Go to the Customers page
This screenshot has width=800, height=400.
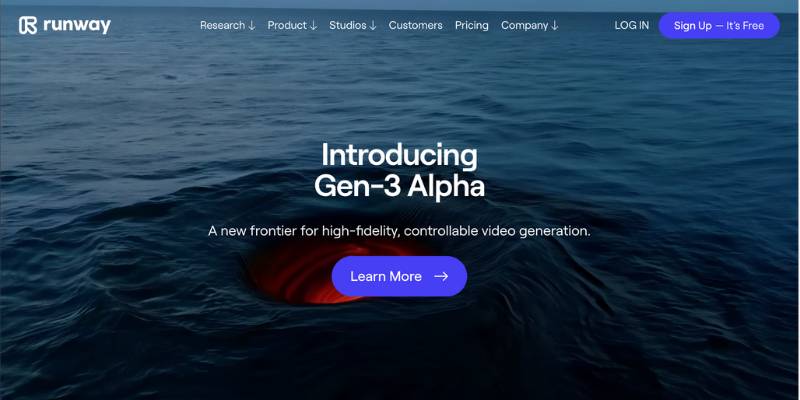pos(415,26)
